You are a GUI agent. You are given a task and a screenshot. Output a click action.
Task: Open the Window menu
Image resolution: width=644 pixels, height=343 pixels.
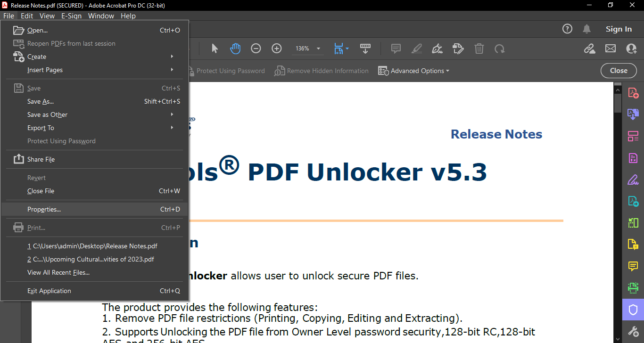101,16
